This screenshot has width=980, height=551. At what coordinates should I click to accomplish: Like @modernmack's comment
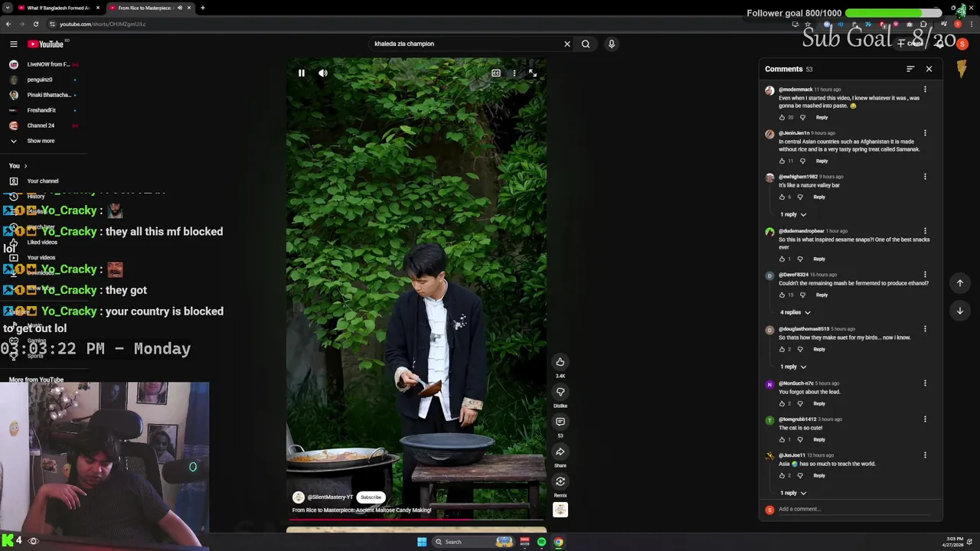tap(782, 118)
